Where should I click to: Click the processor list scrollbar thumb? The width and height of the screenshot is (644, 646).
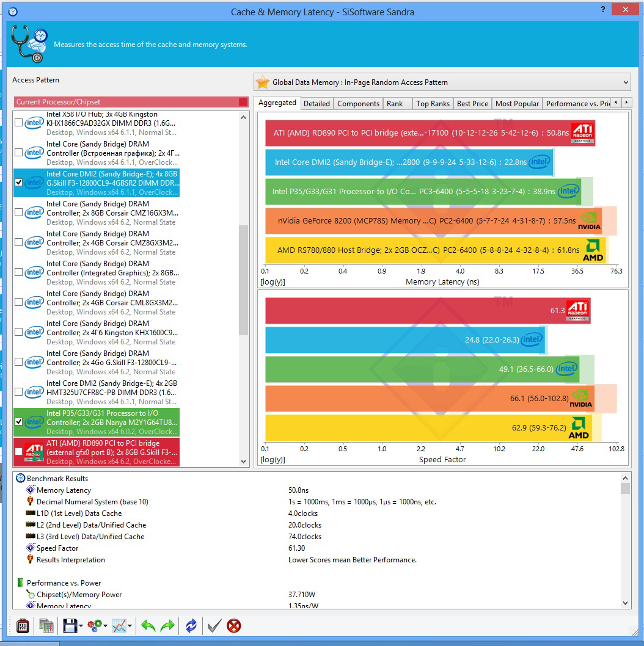[x=243, y=280]
